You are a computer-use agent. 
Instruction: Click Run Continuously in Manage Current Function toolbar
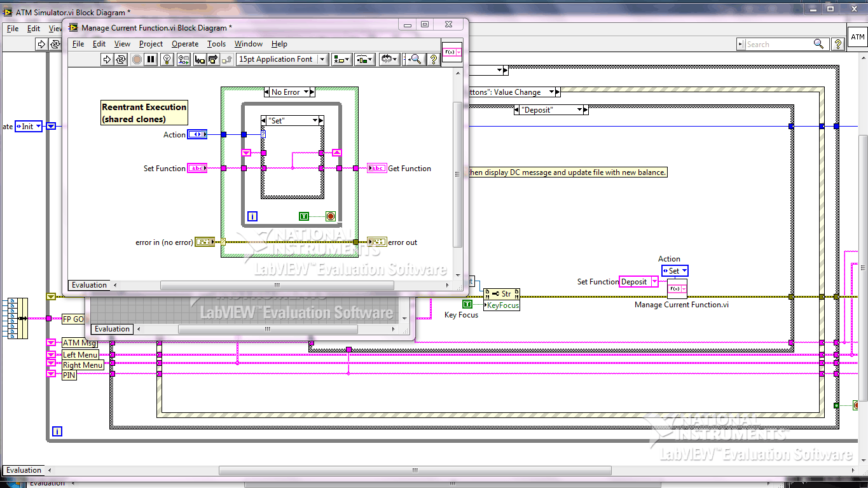121,59
